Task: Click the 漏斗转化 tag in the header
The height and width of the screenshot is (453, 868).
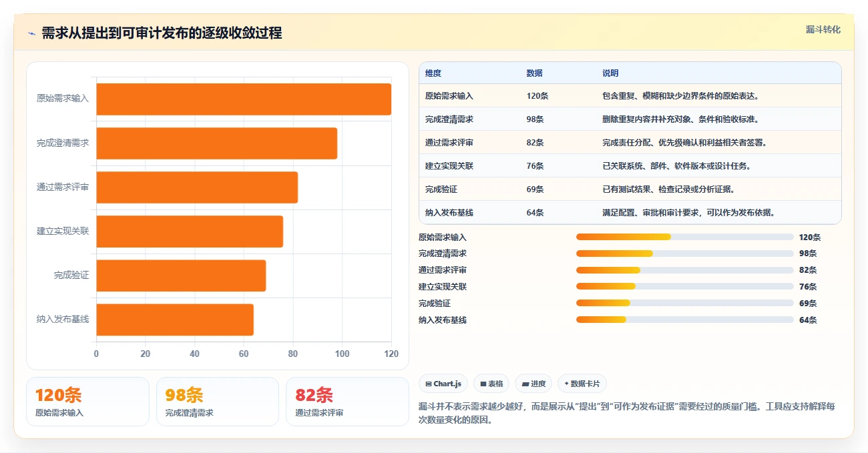Action: click(823, 30)
